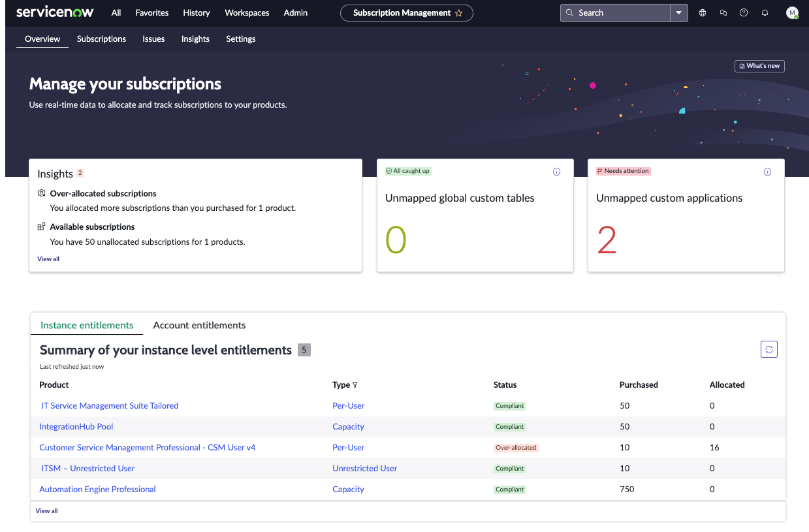Viewport: 809px width, 532px height.
Task: Click Unrestricted User type link
Action: tap(364, 469)
